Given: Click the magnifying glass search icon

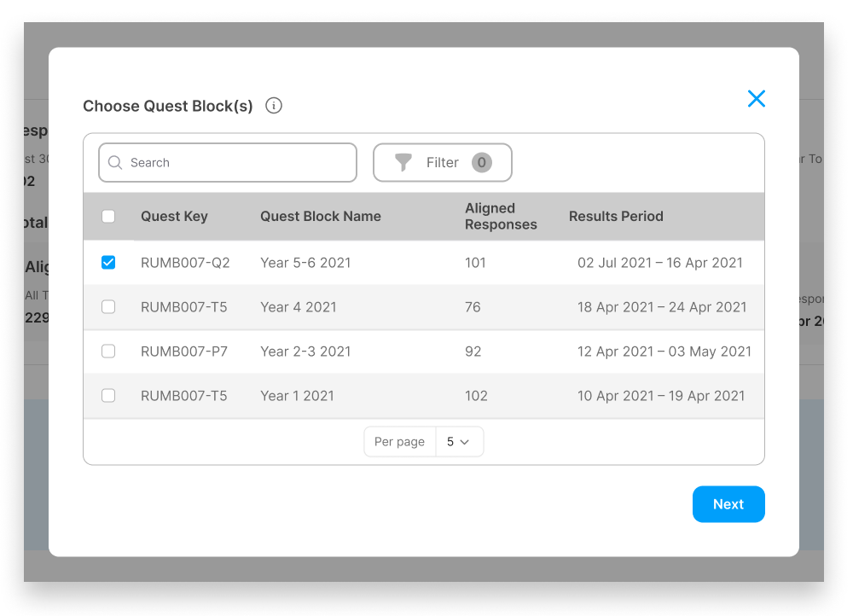Looking at the screenshot, I should 115,162.
